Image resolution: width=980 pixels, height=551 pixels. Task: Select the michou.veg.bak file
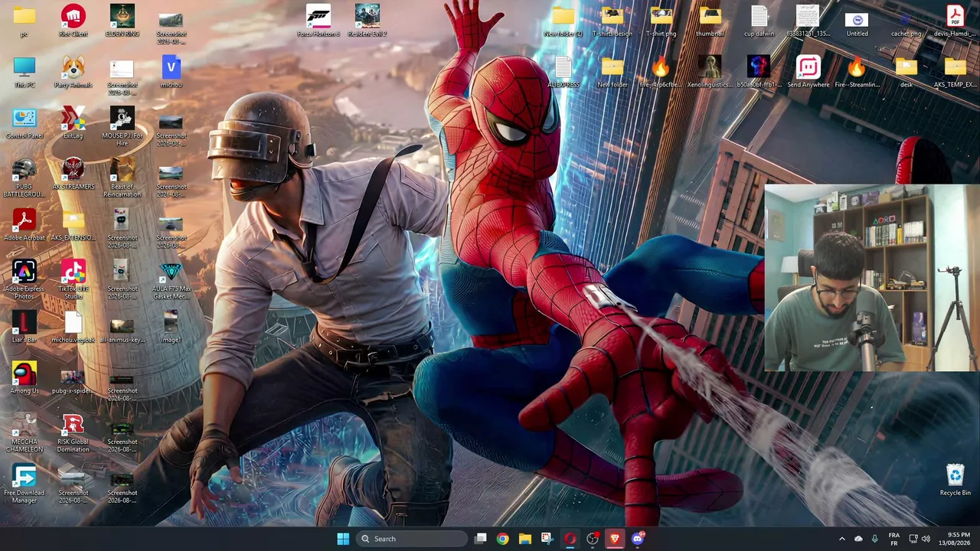pos(73,328)
